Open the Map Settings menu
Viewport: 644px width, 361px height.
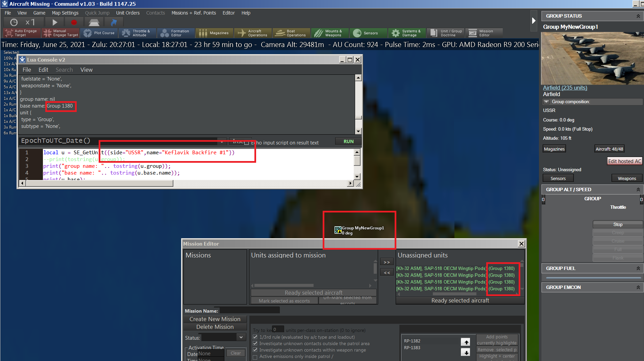pyautogui.click(x=65, y=13)
